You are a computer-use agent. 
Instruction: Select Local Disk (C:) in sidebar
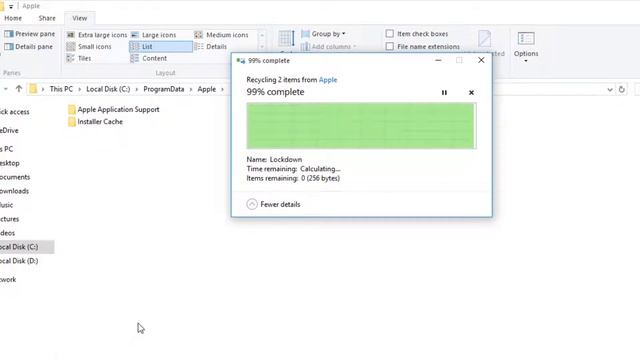(26, 247)
